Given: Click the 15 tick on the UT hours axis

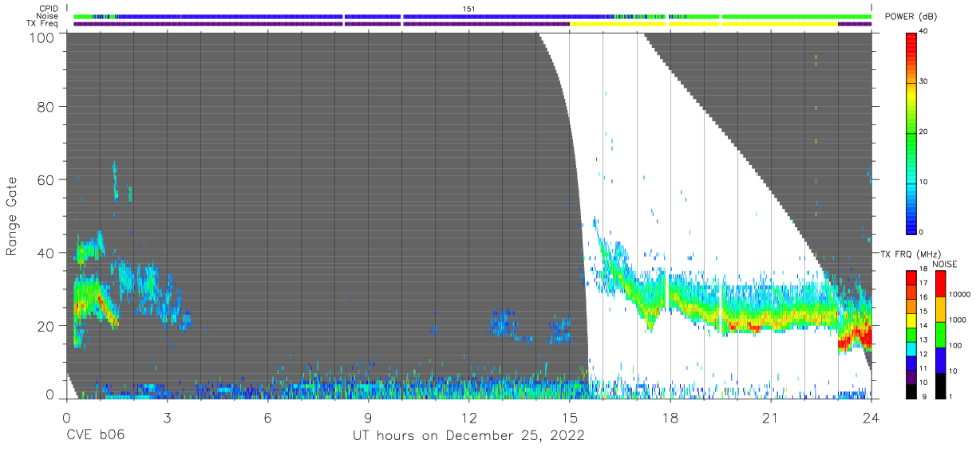Looking at the screenshot, I should coord(570,418).
